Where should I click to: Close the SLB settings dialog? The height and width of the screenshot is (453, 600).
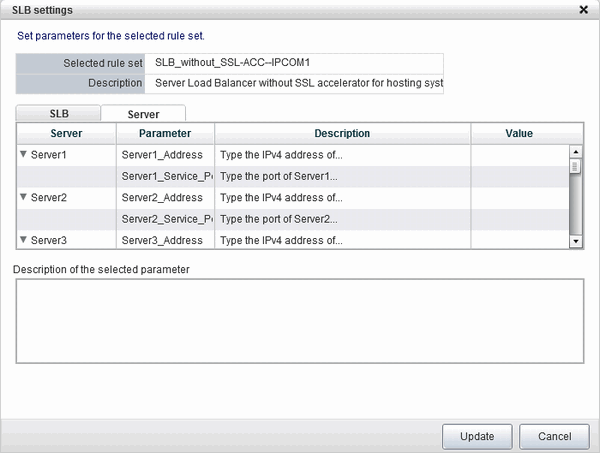tap(583, 9)
